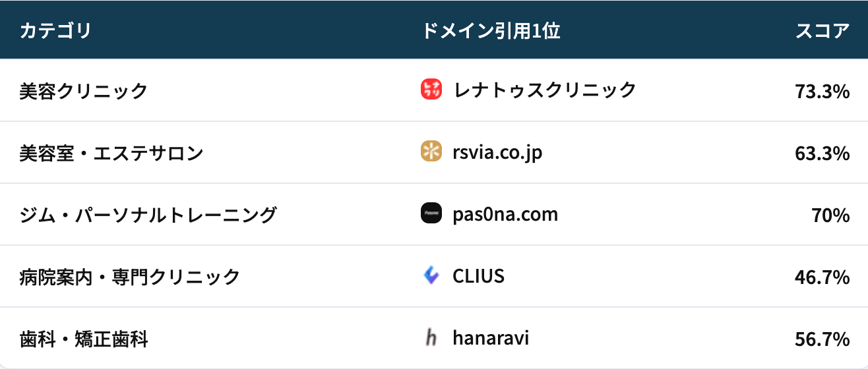Viewport: 868px width, 369px height.
Task: Click the スコア column header
Action: pos(822,30)
